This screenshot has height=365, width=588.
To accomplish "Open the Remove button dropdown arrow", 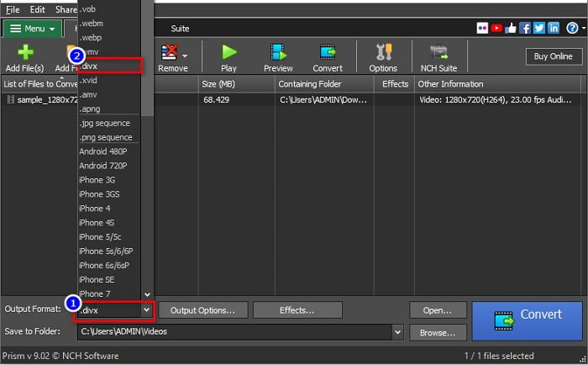I will tap(185, 56).
